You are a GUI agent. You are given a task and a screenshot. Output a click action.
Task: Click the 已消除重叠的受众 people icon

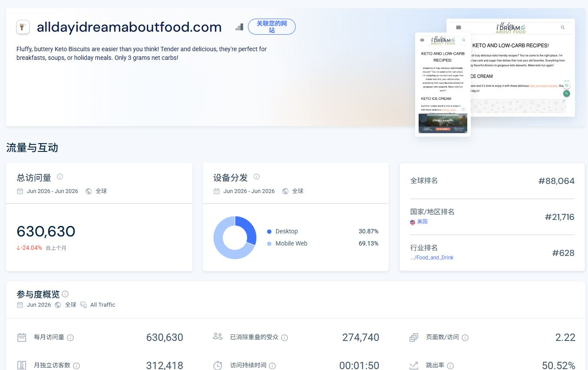[x=218, y=337]
